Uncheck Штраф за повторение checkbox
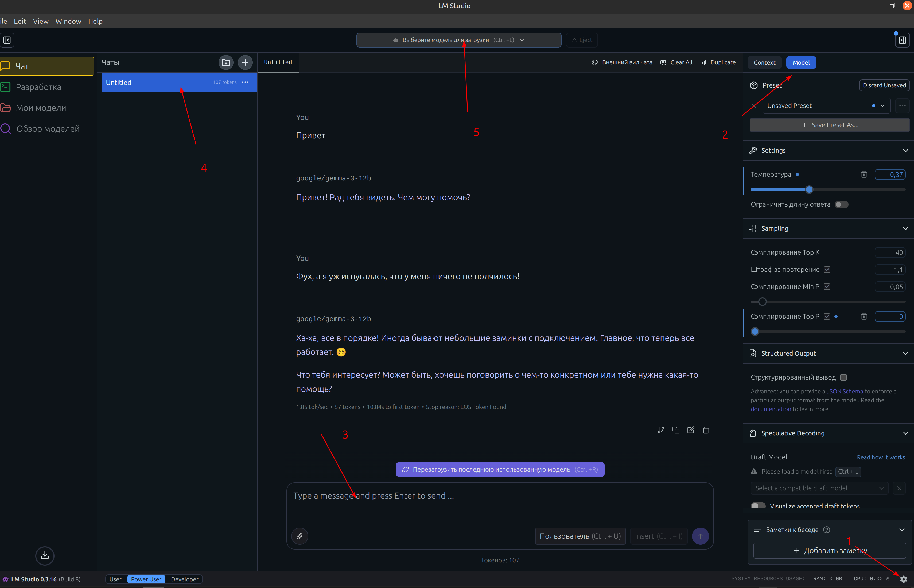Image resolution: width=914 pixels, height=588 pixels. 827,270
